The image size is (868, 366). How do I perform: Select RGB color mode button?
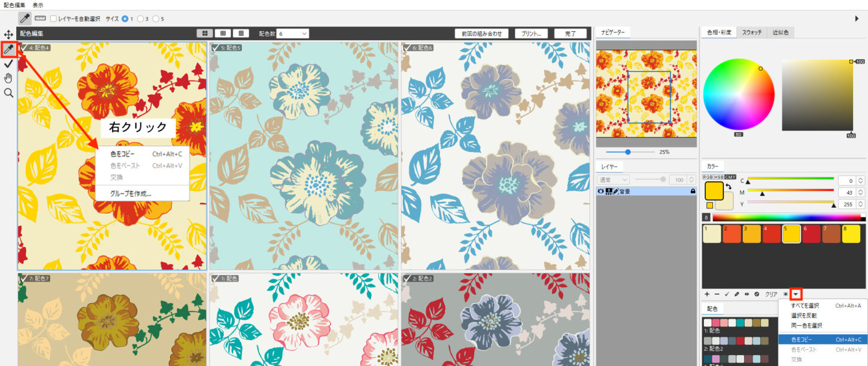click(x=708, y=177)
